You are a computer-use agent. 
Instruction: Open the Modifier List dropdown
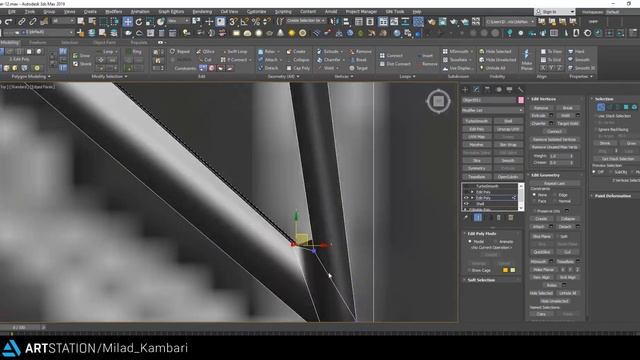[493, 110]
